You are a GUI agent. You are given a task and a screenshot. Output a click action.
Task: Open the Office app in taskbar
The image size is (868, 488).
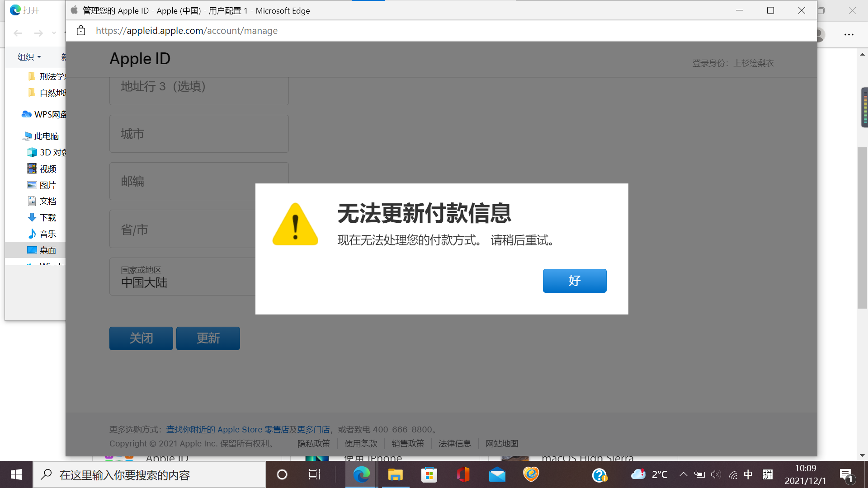pyautogui.click(x=463, y=474)
